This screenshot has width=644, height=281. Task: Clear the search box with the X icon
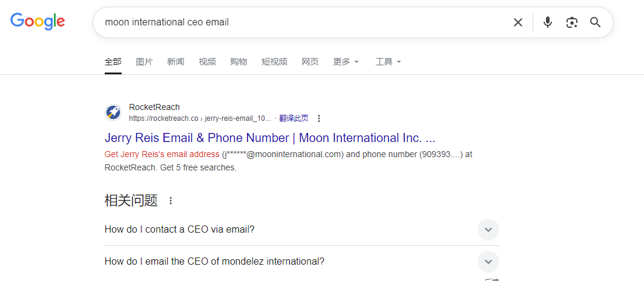518,22
